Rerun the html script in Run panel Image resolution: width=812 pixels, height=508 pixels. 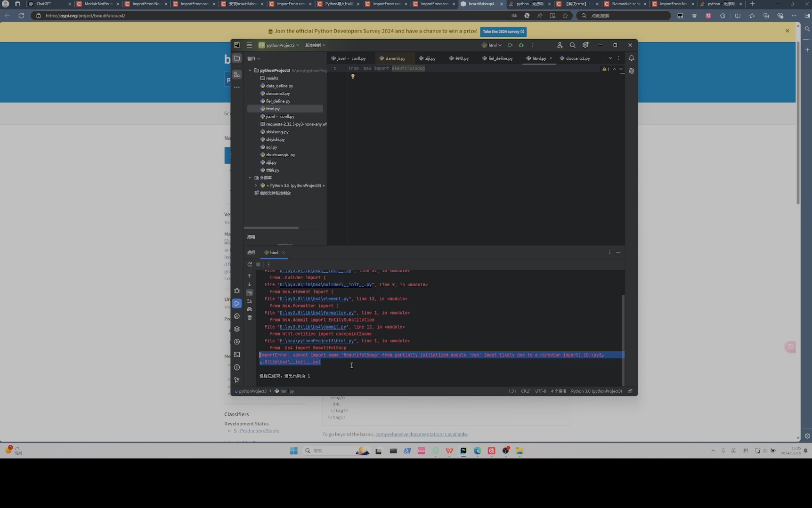coord(250,265)
